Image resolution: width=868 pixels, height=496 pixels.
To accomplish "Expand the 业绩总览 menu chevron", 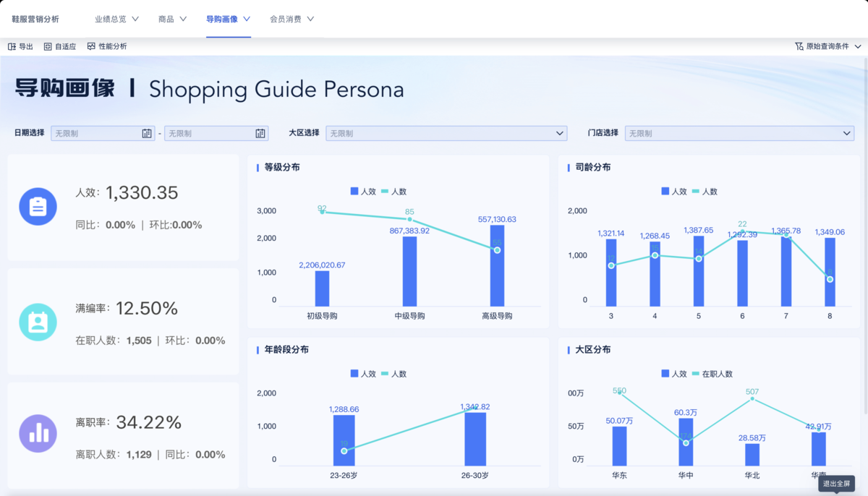I will (x=135, y=20).
